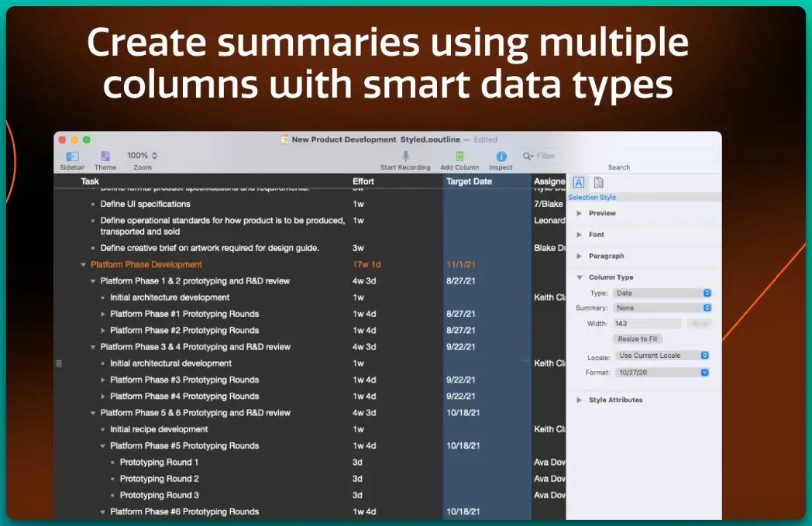Viewport: 812px width, 526px height.
Task: Open the Format dropdown showing 10/27/20
Action: (x=662, y=373)
